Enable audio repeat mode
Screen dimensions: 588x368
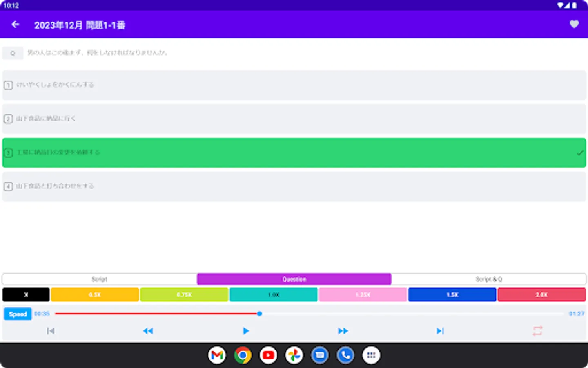click(538, 331)
